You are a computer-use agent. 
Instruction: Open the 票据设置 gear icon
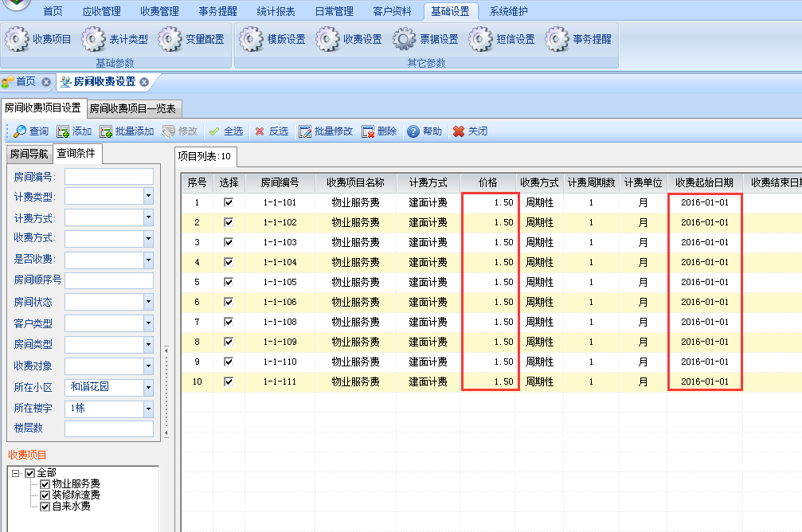[x=404, y=39]
